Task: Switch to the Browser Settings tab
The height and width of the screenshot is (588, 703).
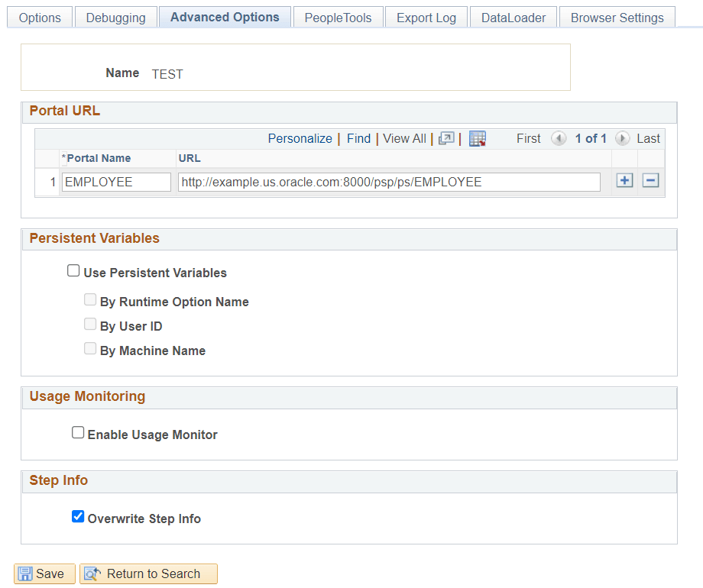Action: [616, 17]
